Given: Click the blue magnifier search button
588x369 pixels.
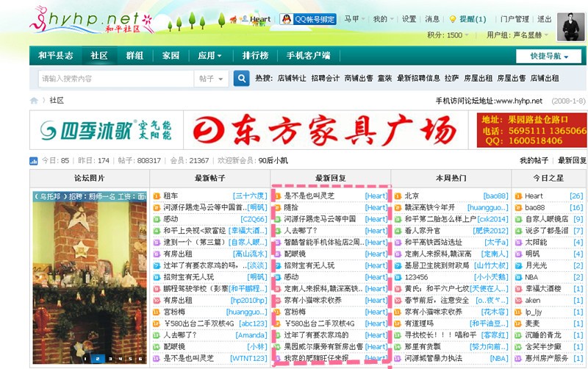Looking at the screenshot, I should point(242,79).
